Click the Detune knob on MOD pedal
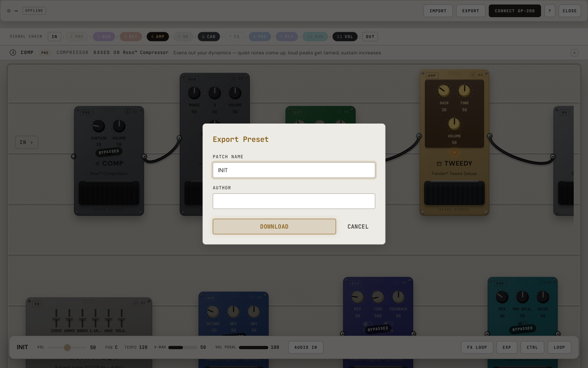The width and height of the screenshot is (588, 368). [213, 312]
